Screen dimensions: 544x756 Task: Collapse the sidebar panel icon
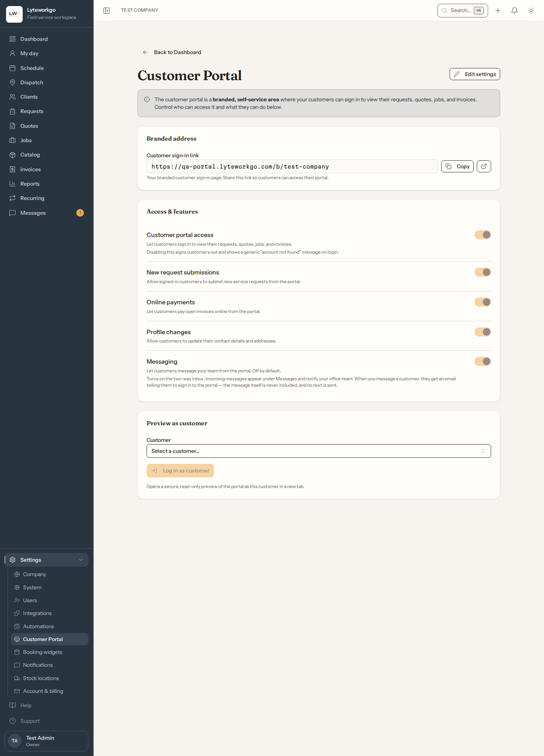click(107, 11)
